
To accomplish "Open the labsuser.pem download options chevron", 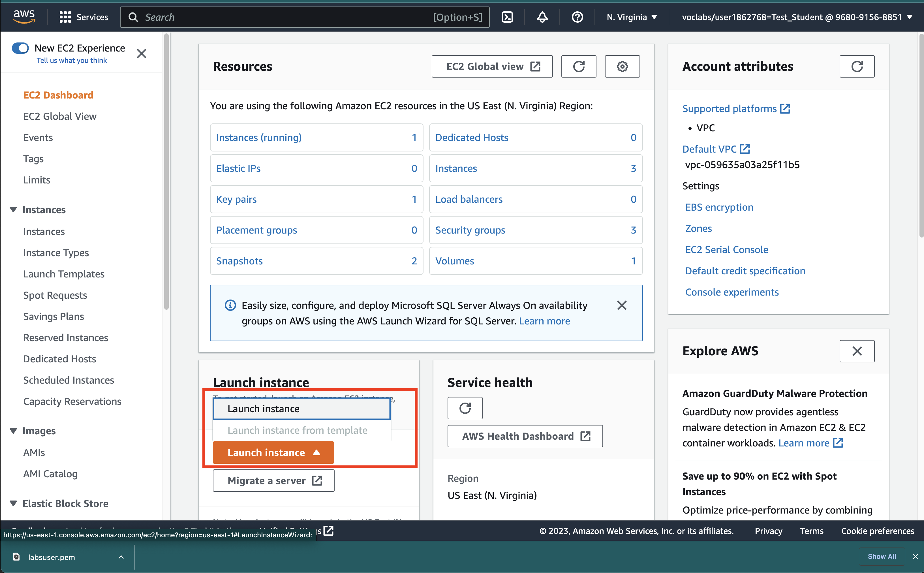I will click(121, 557).
